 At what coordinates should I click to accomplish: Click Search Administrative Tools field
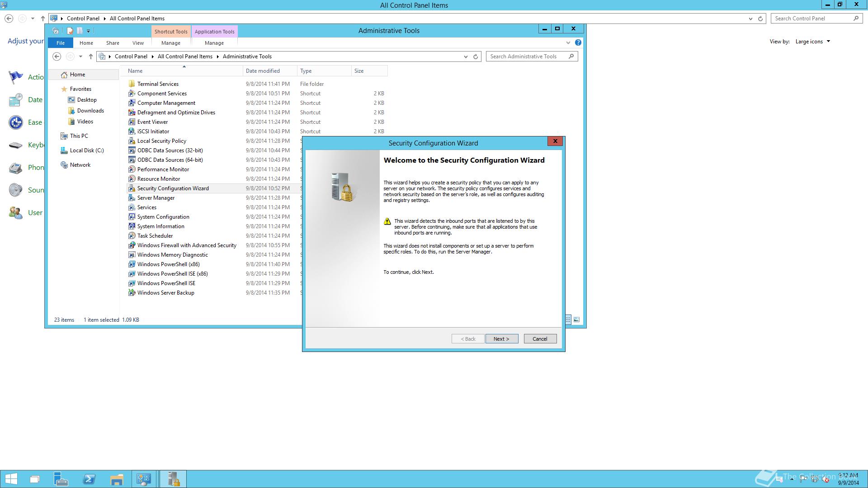[532, 56]
